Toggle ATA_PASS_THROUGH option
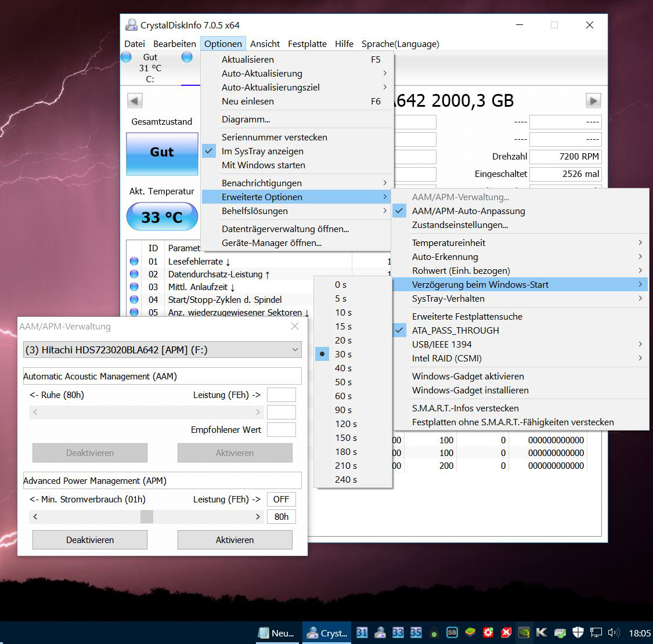 (521, 331)
